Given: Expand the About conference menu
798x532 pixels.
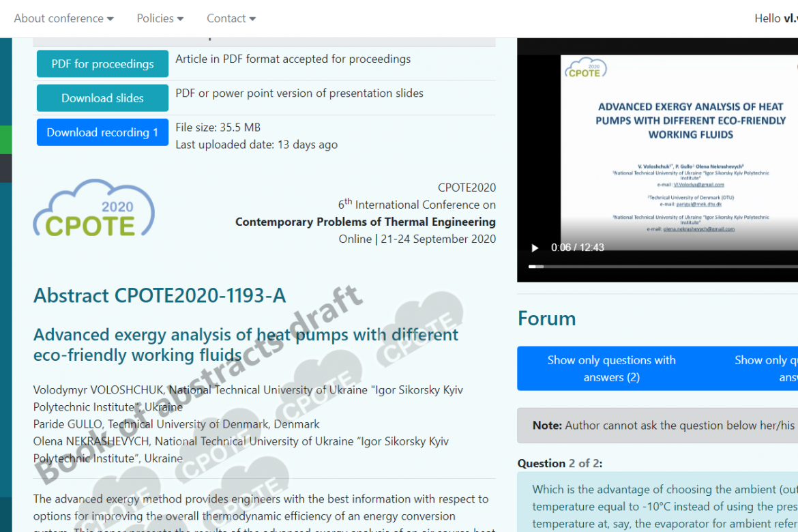Looking at the screenshot, I should [64, 18].
